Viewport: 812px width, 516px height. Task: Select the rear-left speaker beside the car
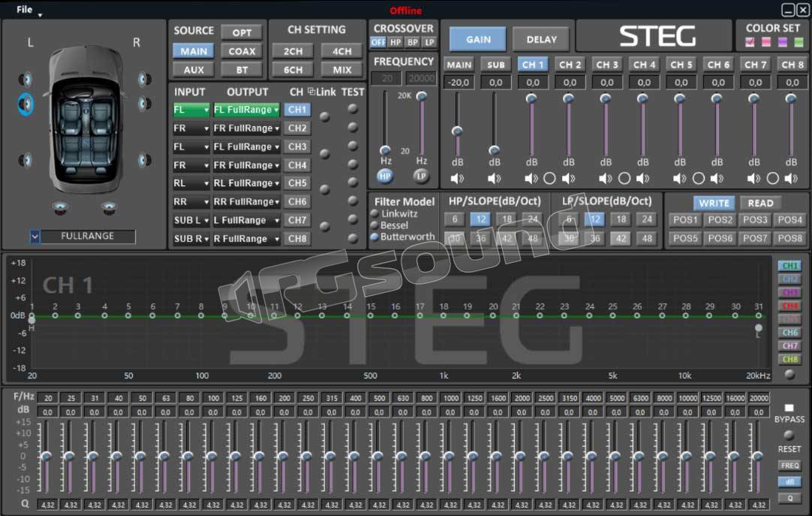(x=26, y=160)
